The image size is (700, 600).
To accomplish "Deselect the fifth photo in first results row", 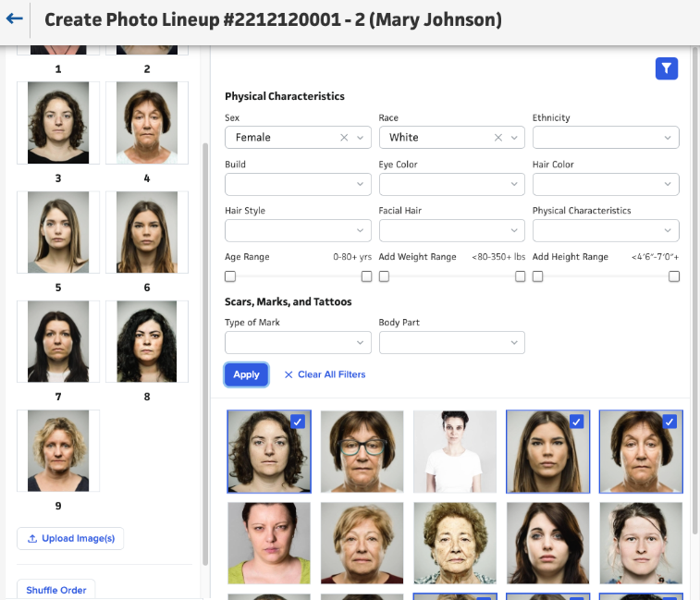I will click(x=669, y=422).
